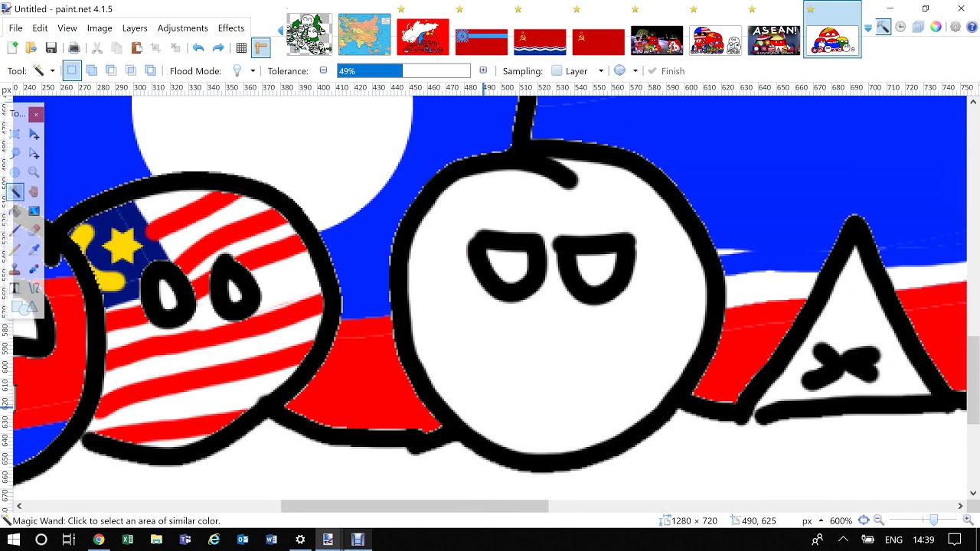980x551 pixels.
Task: Select the Clone Stamp tool
Action: click(x=15, y=269)
